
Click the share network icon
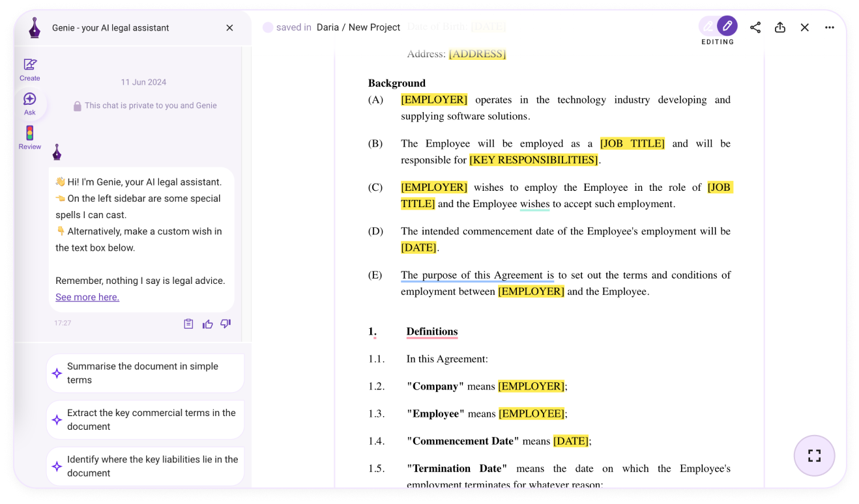coord(755,27)
